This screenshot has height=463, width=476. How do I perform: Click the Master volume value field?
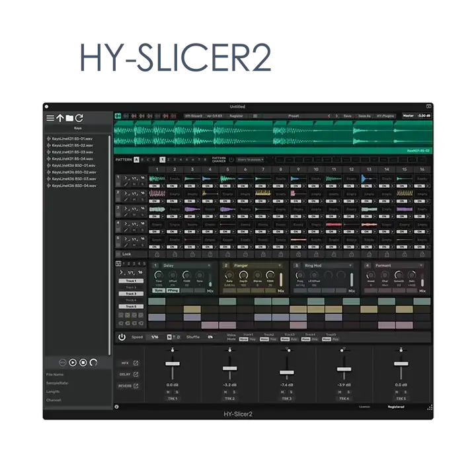424,116
